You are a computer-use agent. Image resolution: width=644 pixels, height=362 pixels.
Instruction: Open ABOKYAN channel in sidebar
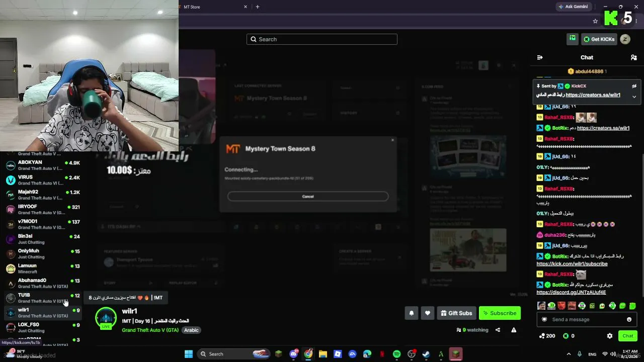pyautogui.click(x=43, y=165)
